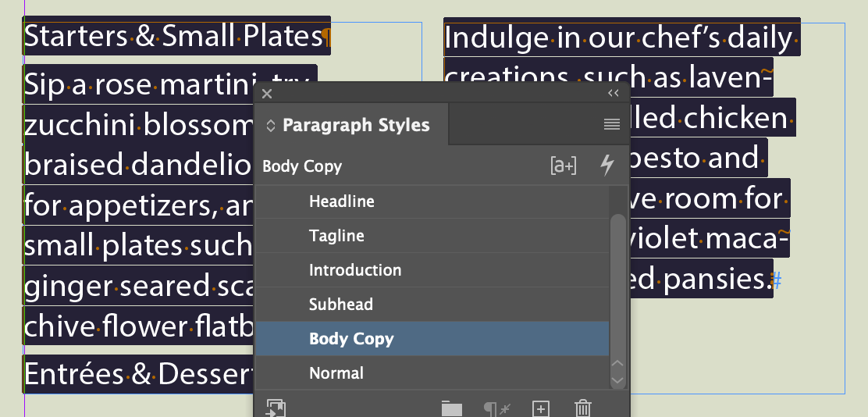This screenshot has height=417, width=868.
Task: Cycle the panel view with the tab arrows
Action: (271, 126)
